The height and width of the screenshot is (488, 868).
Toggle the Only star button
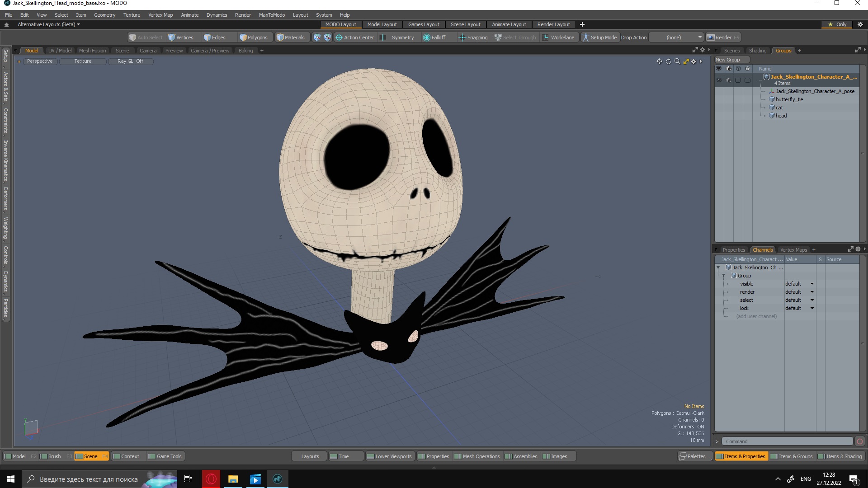click(x=837, y=24)
